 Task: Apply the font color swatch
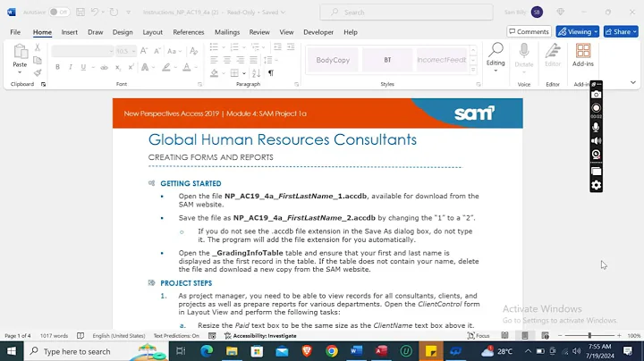(x=186, y=67)
